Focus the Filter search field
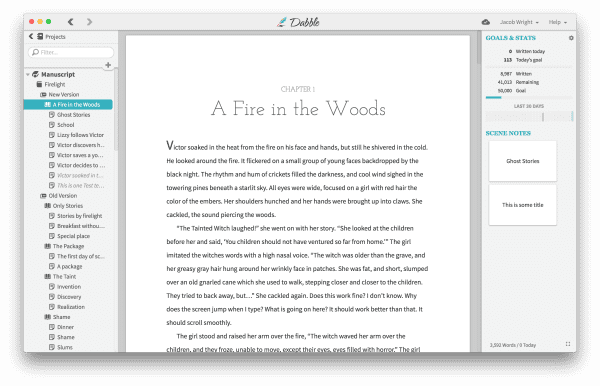The height and width of the screenshot is (386, 600). pos(71,52)
